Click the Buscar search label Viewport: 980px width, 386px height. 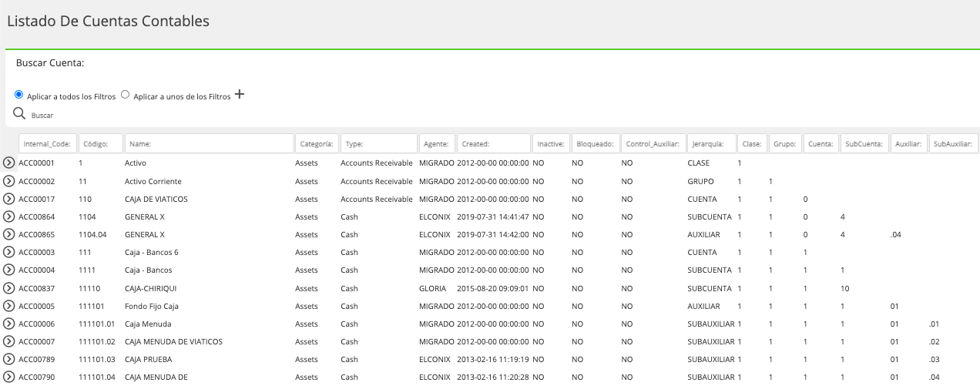pos(42,115)
